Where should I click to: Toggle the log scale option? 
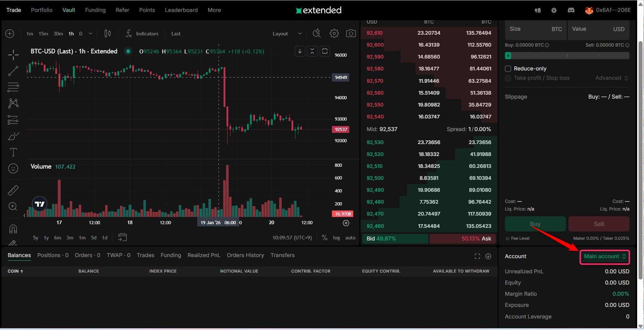click(336, 238)
